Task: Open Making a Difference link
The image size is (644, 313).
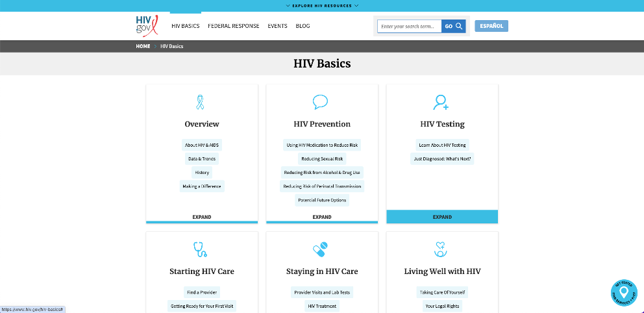Action: [202, 186]
